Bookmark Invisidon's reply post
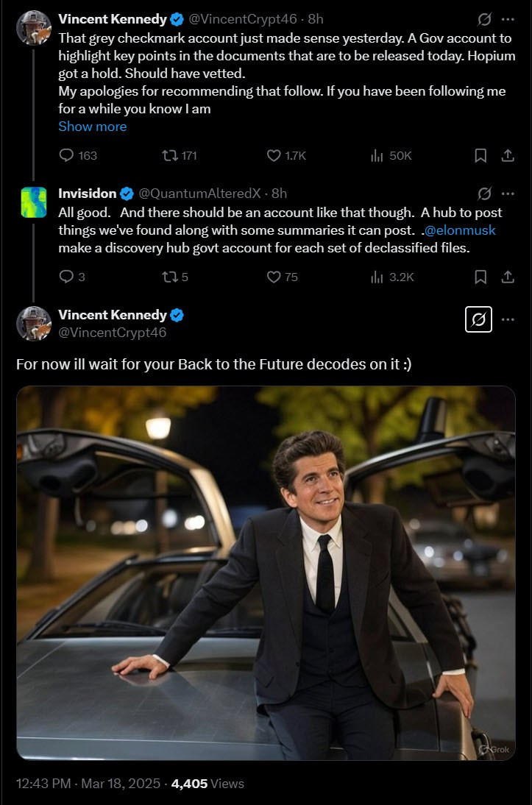The width and height of the screenshot is (532, 805). [480, 277]
